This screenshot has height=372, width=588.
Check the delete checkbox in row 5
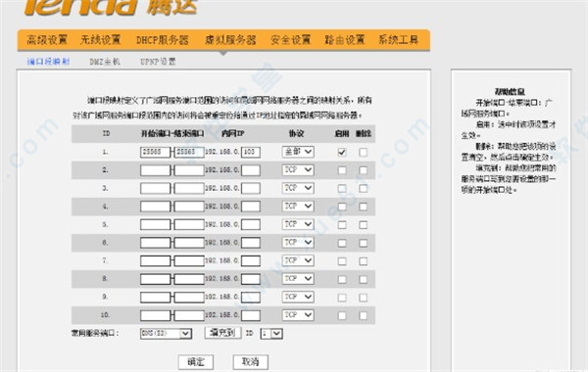(x=363, y=225)
